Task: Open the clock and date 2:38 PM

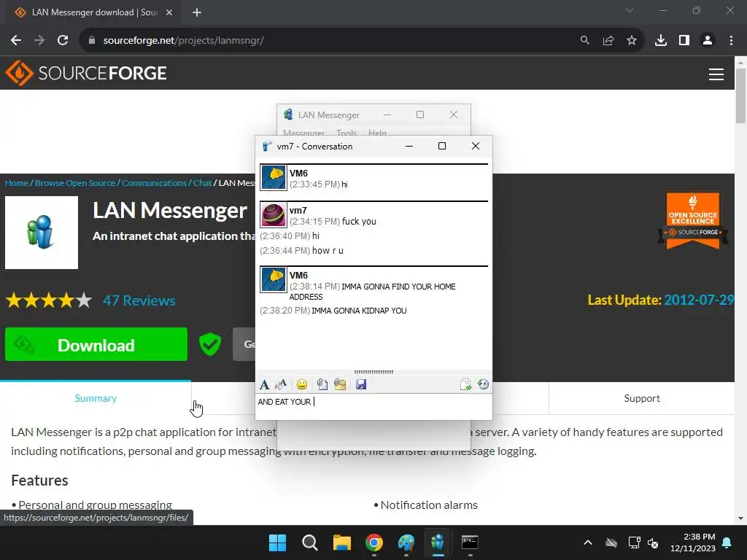Action: 693,542
